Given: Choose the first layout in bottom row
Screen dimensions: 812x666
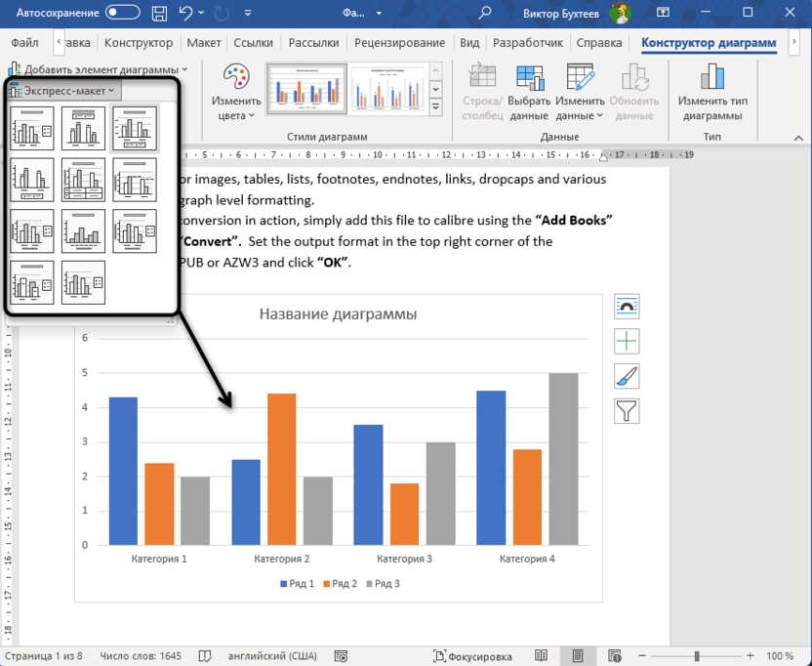Looking at the screenshot, I should tap(32, 282).
